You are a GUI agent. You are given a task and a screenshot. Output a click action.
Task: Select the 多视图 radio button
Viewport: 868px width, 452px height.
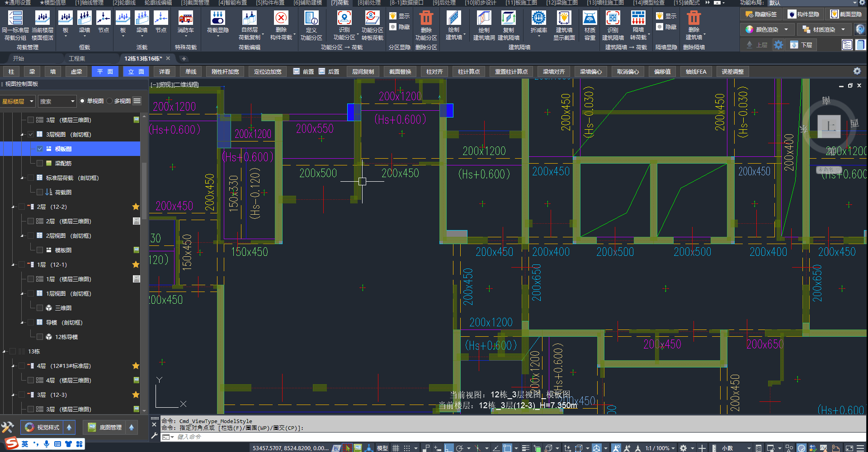(109, 101)
